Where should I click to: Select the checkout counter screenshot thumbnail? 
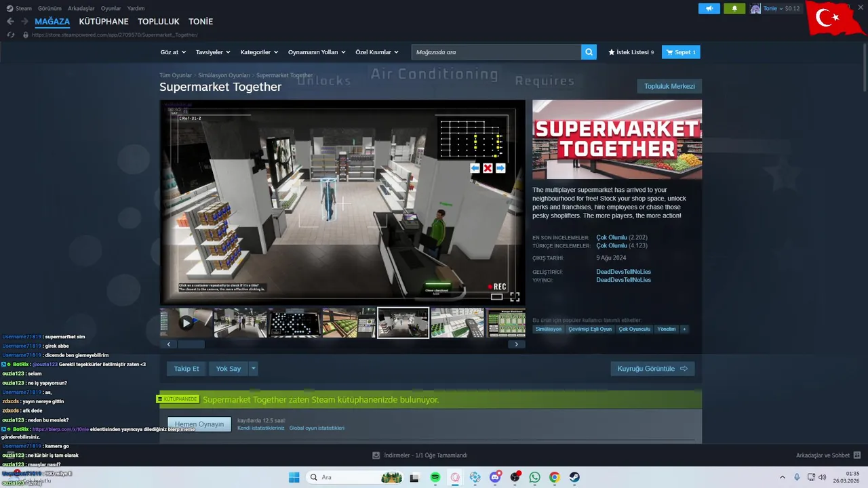pos(403,323)
